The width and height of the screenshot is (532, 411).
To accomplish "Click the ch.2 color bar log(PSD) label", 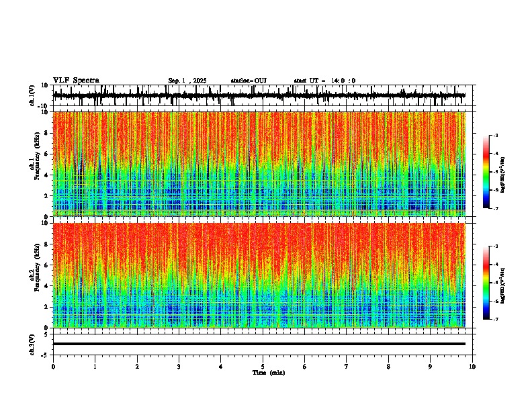I will [503, 286].
